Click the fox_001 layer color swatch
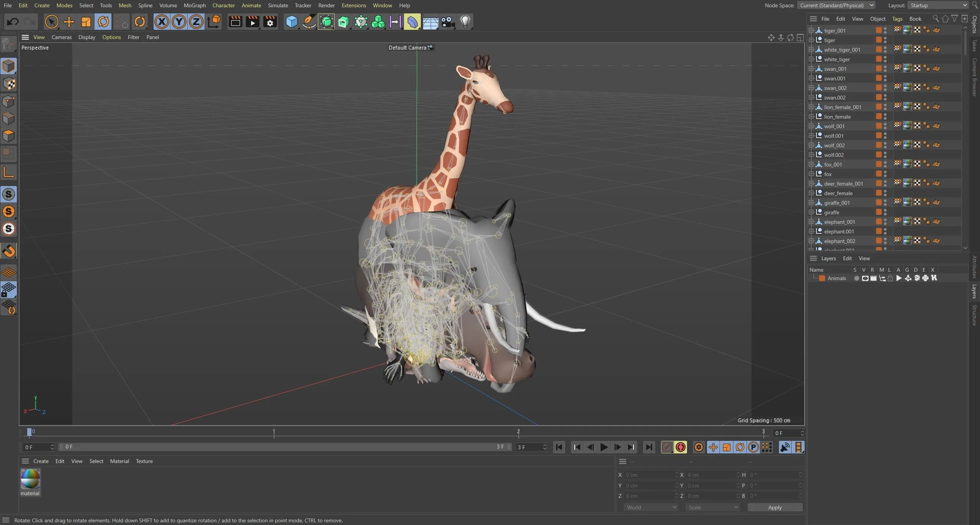Image resolution: width=980 pixels, height=525 pixels. (879, 164)
